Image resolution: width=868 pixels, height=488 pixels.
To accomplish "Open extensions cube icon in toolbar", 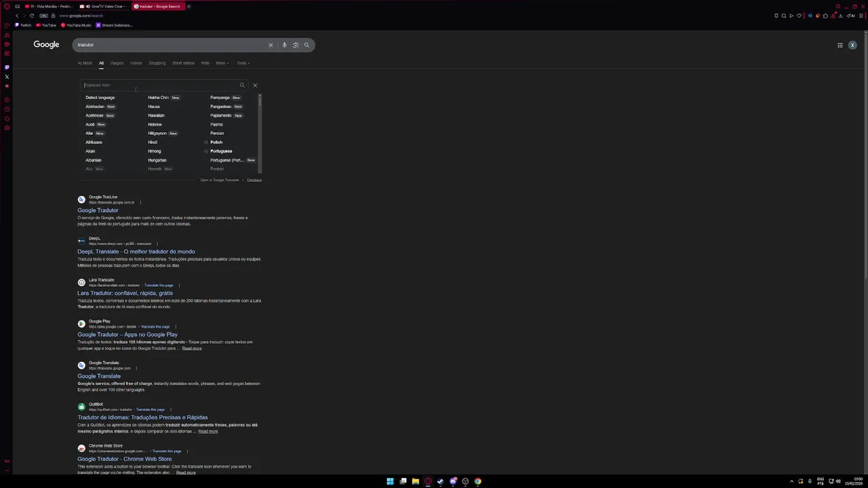I will [825, 16].
